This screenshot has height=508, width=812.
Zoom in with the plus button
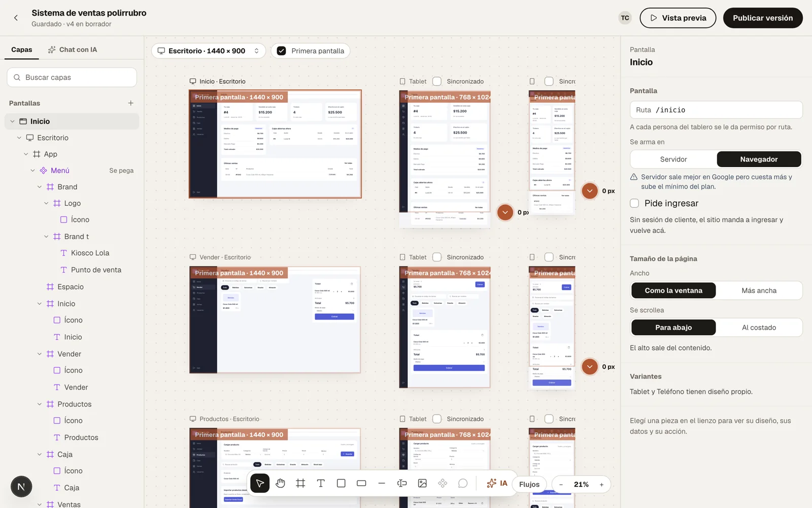[601, 485]
